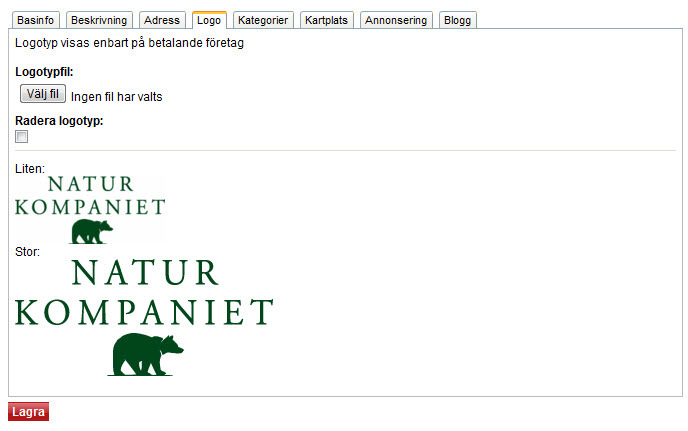Switch to the Beskrivning tab

point(99,20)
